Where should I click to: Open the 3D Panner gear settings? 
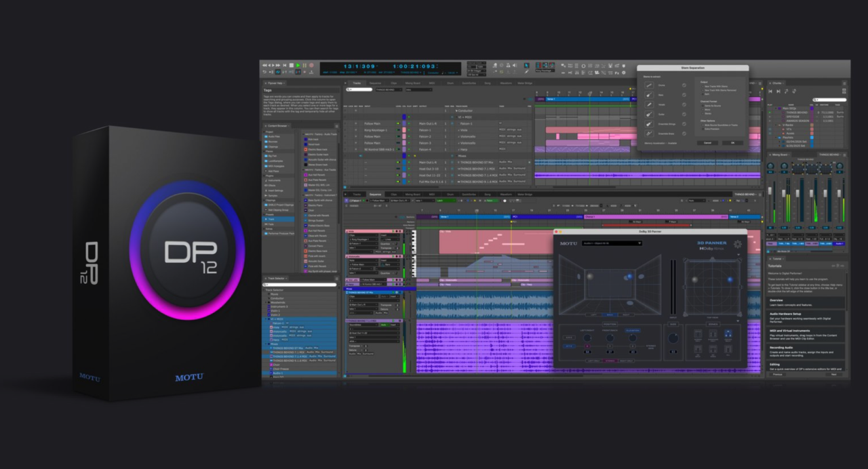(738, 244)
